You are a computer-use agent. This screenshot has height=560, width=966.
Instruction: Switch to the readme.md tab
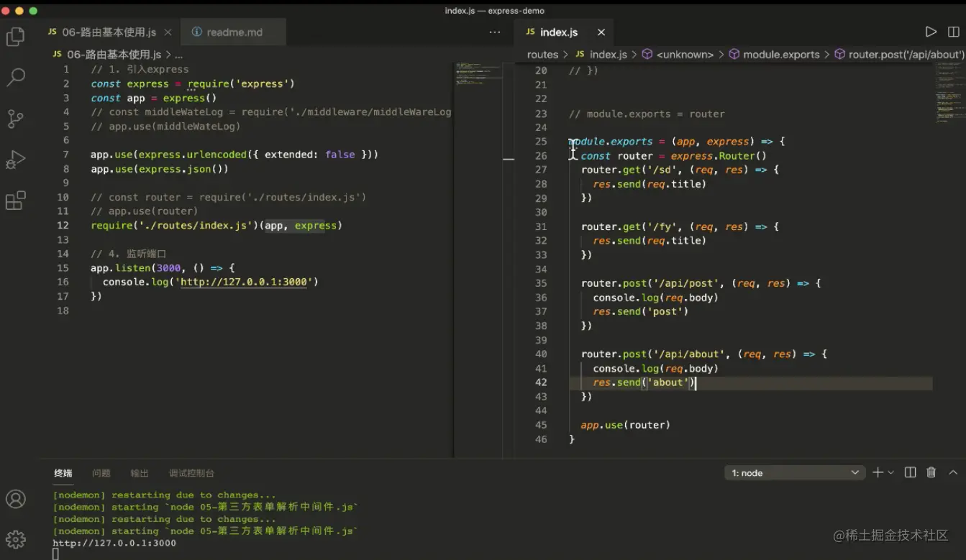tap(234, 32)
